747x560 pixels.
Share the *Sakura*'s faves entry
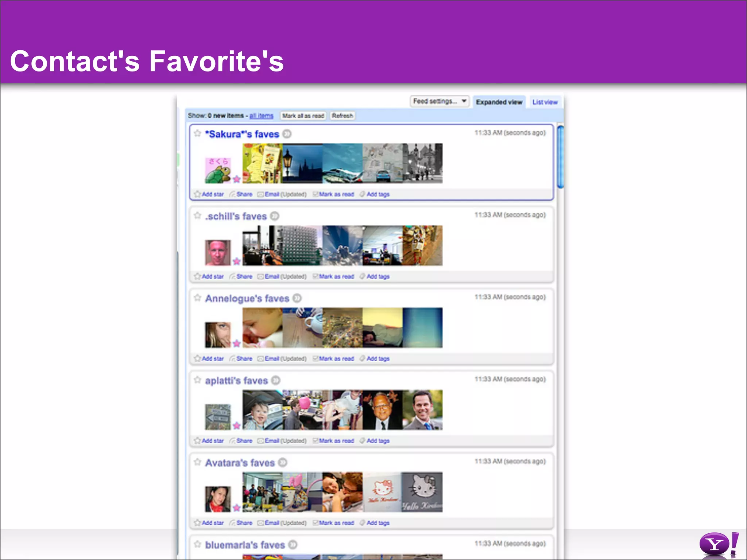pos(241,194)
